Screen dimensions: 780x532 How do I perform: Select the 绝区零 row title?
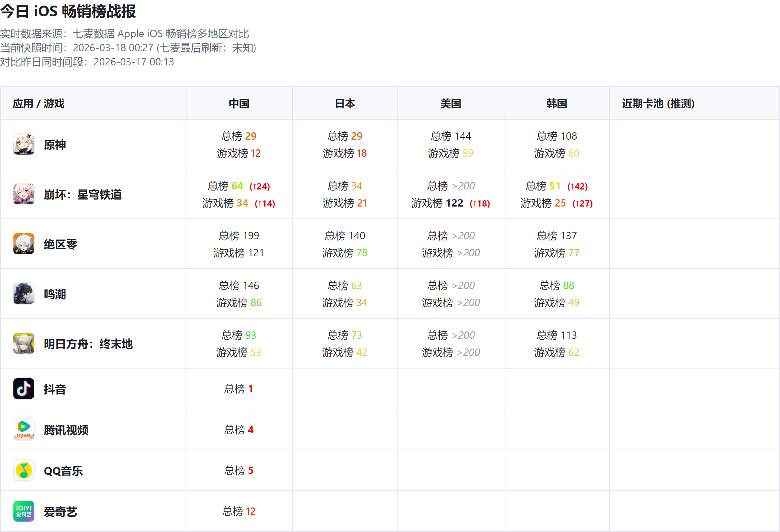(x=61, y=244)
